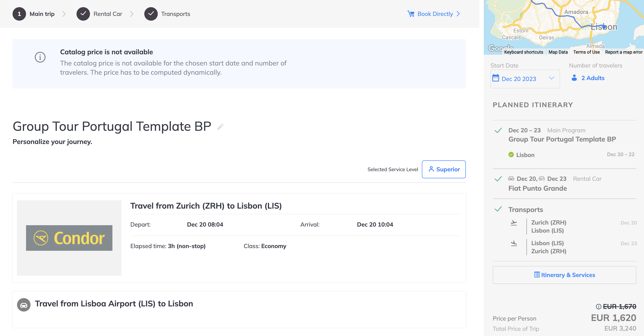Click the landing plane icon for Lisbon to Zurich
The image size is (644, 336).
tap(514, 243)
